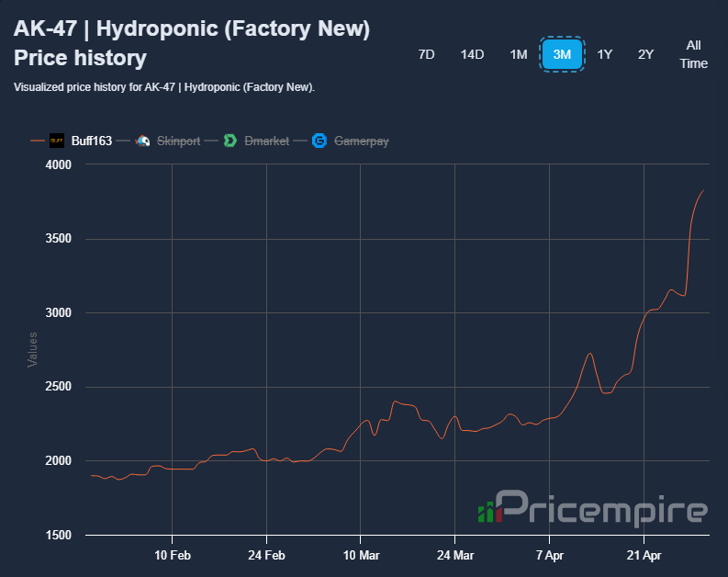Click the price line peak at chart end
Viewport: 728px width, 577px height.
[704, 190]
